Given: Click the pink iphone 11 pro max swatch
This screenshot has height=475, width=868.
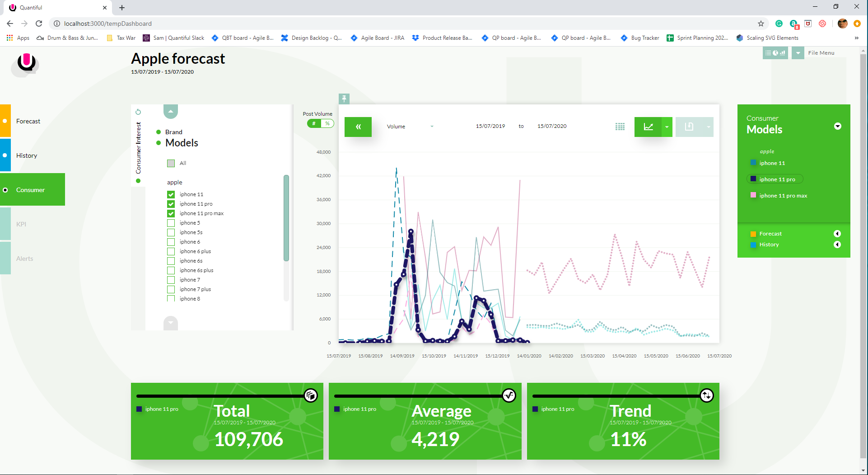Looking at the screenshot, I should [753, 195].
